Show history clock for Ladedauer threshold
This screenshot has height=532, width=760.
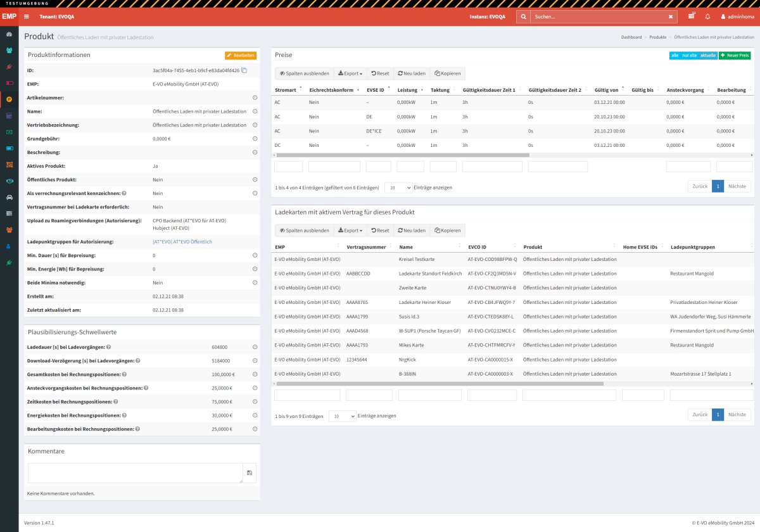(x=255, y=347)
